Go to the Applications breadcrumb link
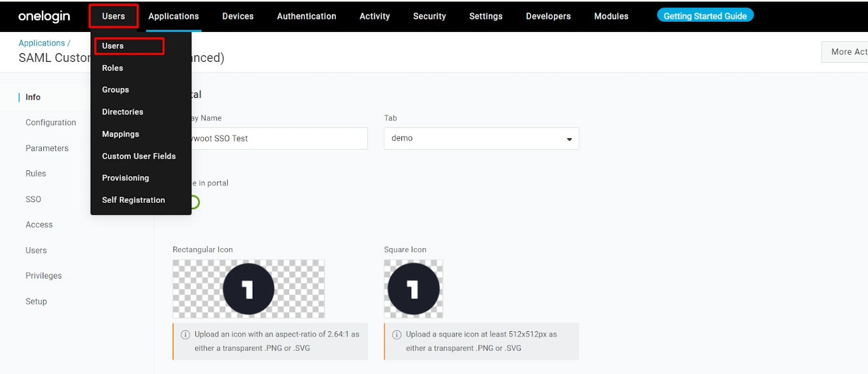The height and width of the screenshot is (374, 868). point(42,43)
